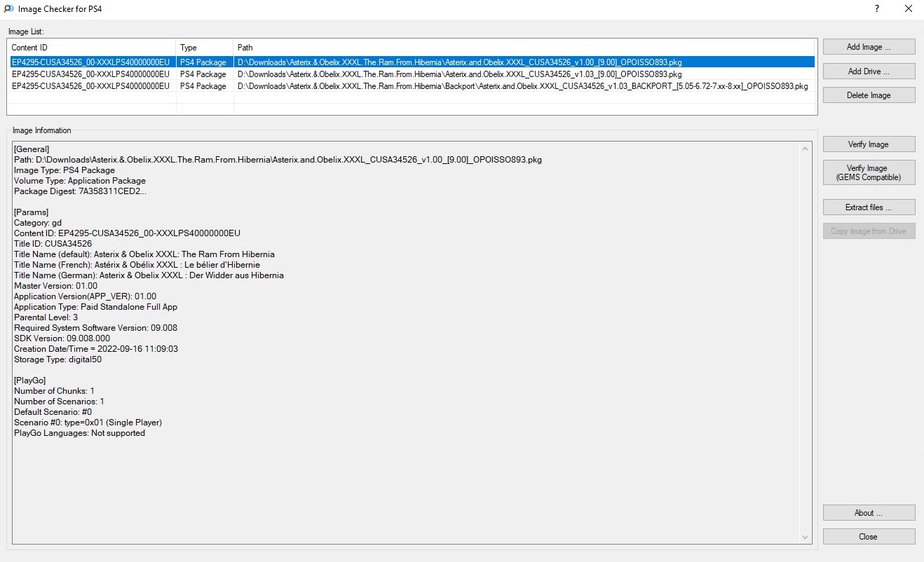924x562 pixels.
Task: Sort by the Content ID column header
Action: point(91,48)
